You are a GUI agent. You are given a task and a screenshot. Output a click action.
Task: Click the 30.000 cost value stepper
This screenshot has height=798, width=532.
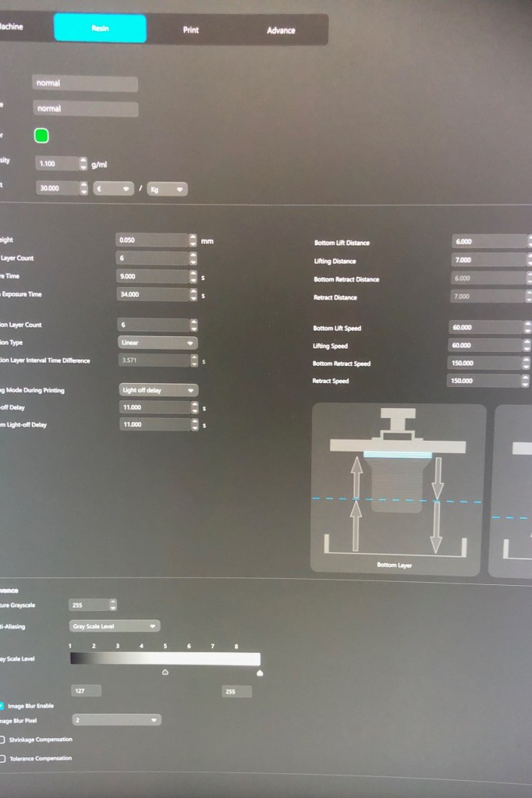click(x=83, y=189)
